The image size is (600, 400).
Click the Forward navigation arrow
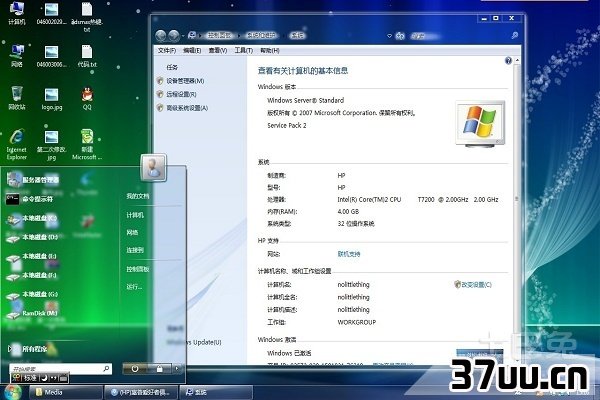tap(174, 36)
